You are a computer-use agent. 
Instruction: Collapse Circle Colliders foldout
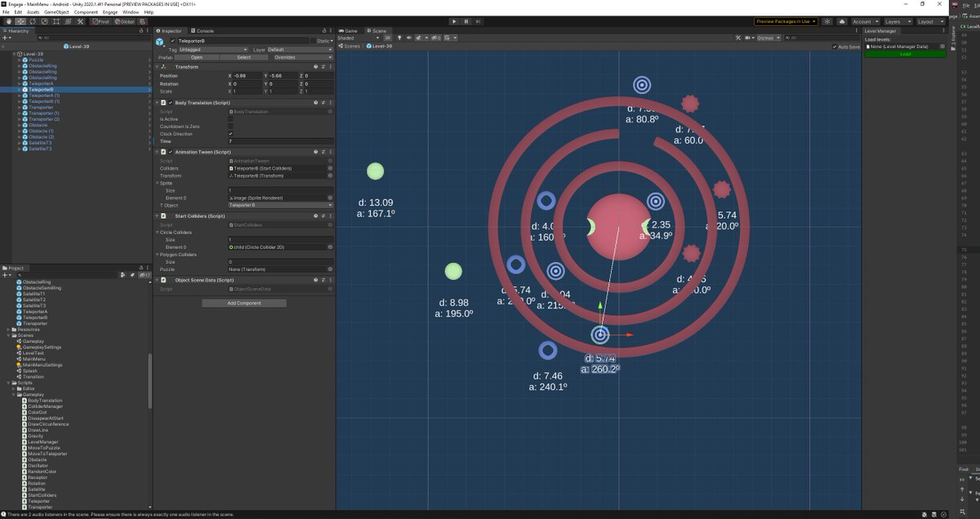pyautogui.click(x=157, y=232)
